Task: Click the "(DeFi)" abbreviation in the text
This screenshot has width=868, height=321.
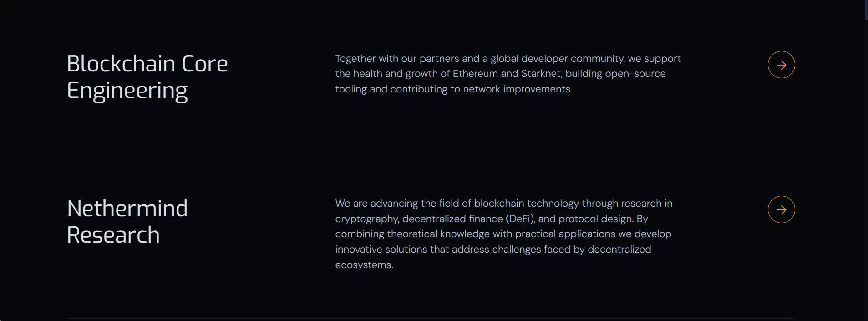Action: 520,219
